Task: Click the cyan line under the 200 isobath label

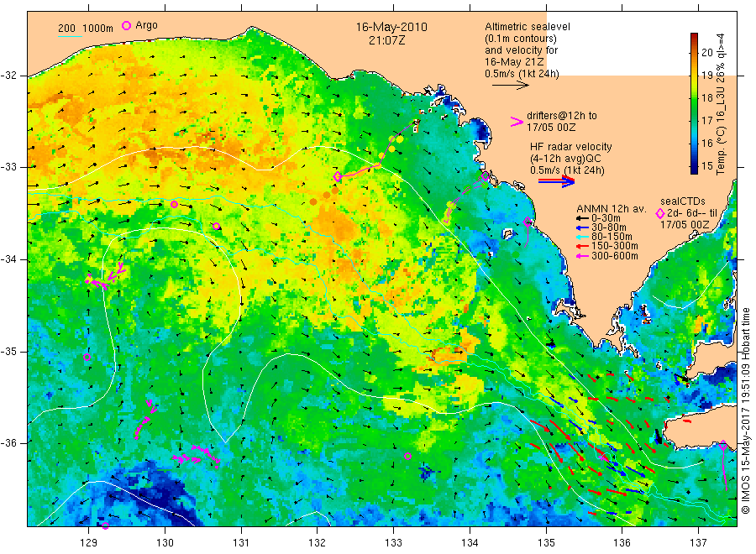Action: coord(70,35)
